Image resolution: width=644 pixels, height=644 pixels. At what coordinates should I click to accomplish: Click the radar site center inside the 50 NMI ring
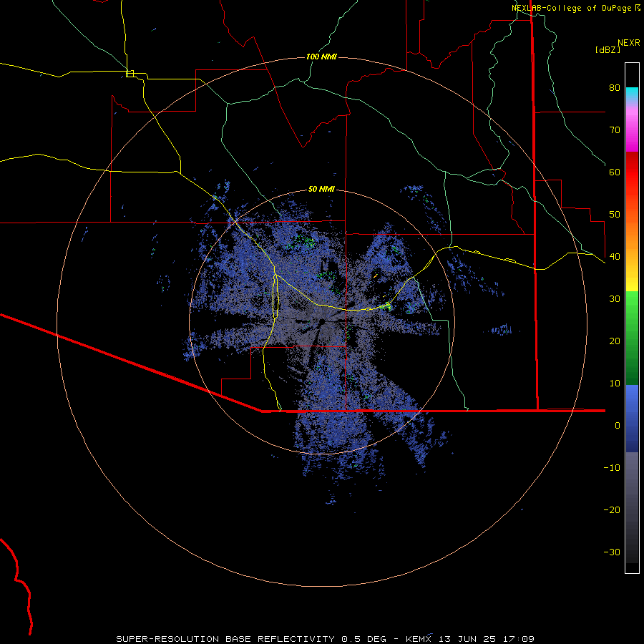[323, 321]
